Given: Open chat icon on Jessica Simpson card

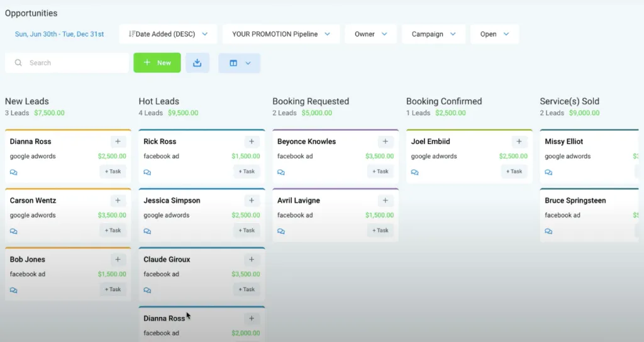Looking at the screenshot, I should 147,231.
